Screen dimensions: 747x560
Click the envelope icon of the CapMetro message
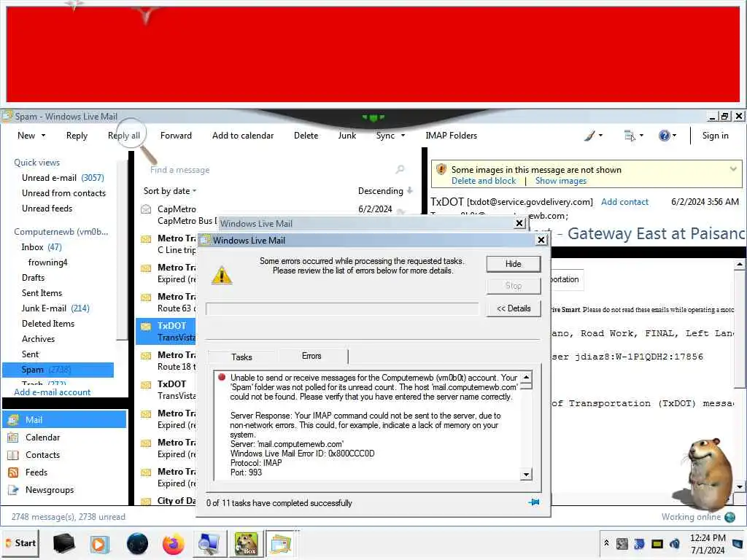pyautogui.click(x=146, y=209)
